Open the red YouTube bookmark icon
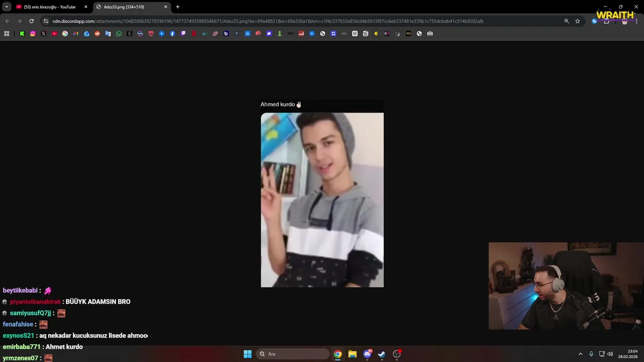The image size is (644, 362). pos(54,34)
